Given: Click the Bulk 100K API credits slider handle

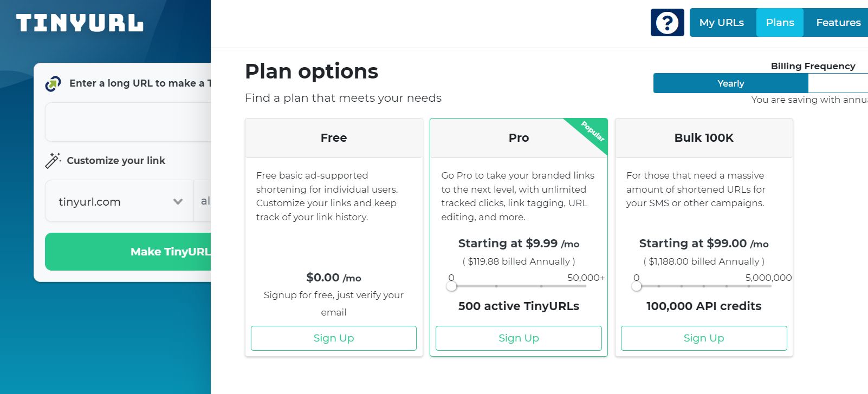Looking at the screenshot, I should (637, 286).
